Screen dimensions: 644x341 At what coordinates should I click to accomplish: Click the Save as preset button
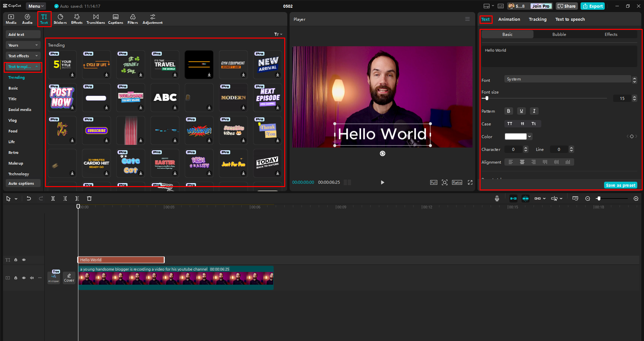click(620, 185)
